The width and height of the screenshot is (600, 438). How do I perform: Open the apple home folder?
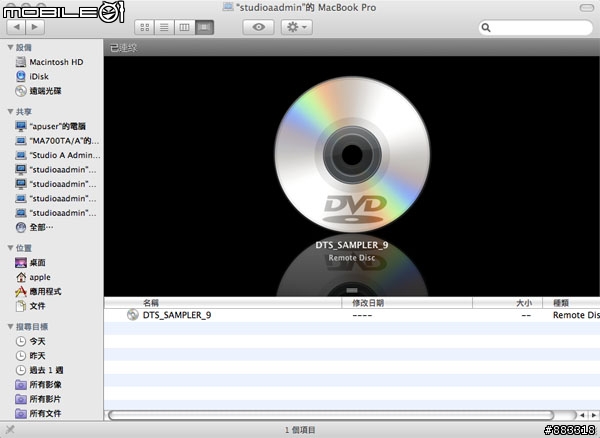pos(33,277)
